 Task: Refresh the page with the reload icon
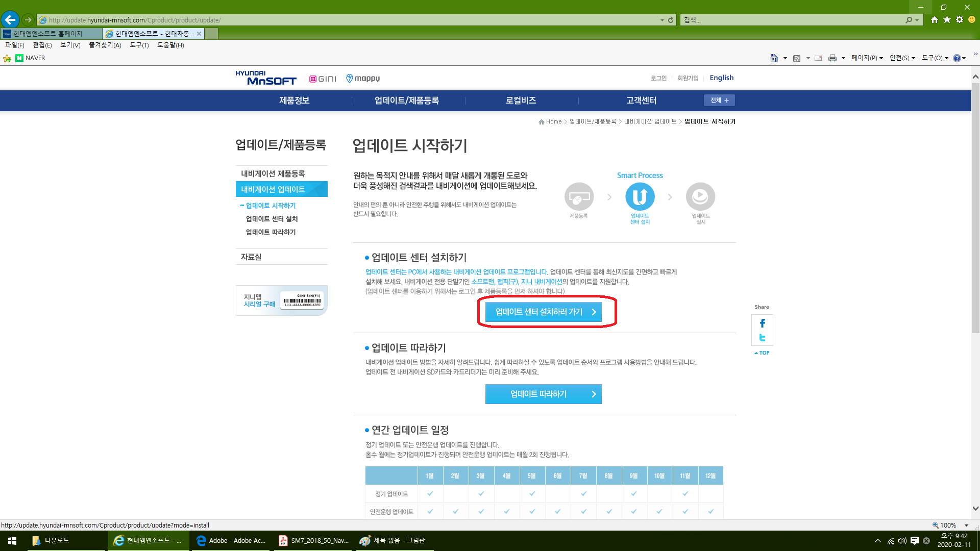(x=671, y=20)
